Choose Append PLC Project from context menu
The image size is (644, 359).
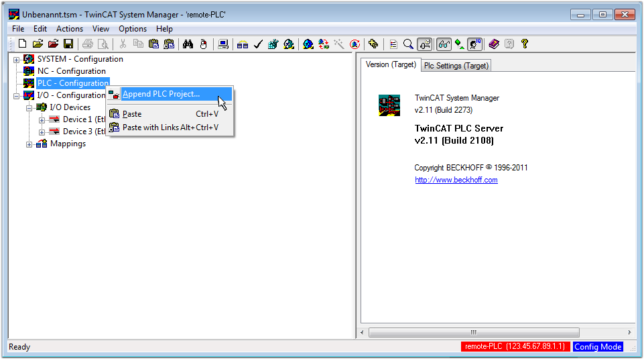pos(161,94)
